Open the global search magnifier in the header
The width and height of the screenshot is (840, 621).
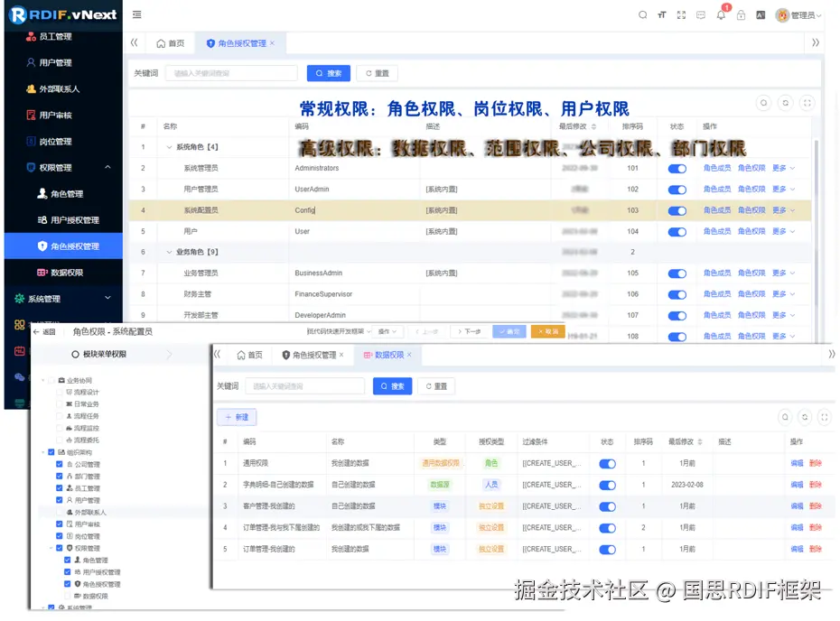pos(643,14)
